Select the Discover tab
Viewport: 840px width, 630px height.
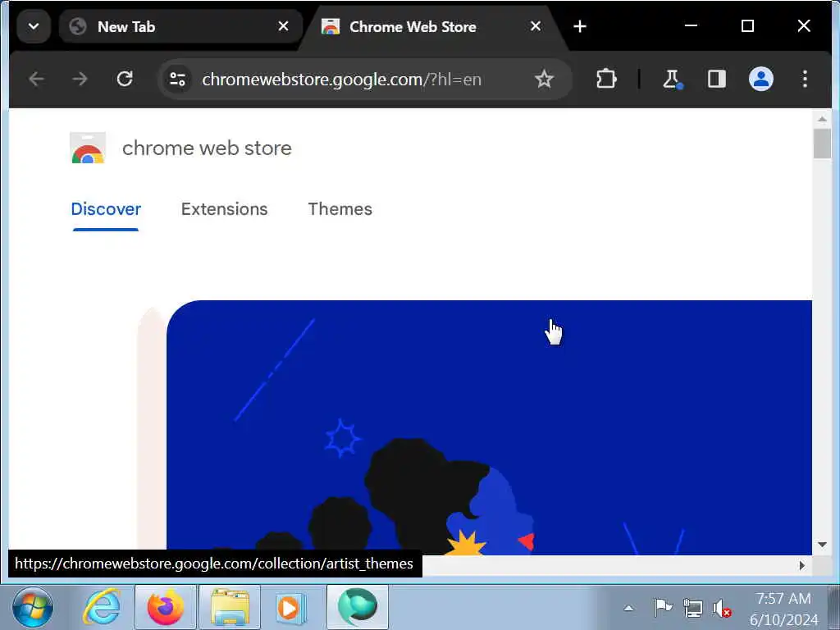[106, 209]
